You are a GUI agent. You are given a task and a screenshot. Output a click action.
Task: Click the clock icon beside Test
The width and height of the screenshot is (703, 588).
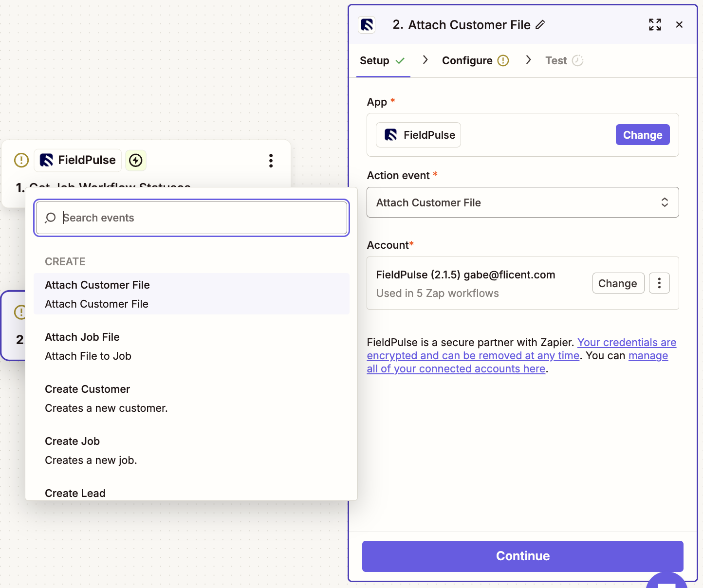577,61
